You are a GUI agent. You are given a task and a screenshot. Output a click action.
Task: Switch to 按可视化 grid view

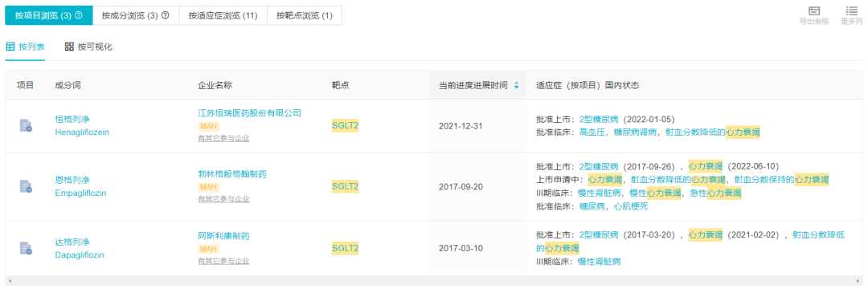[x=88, y=47]
